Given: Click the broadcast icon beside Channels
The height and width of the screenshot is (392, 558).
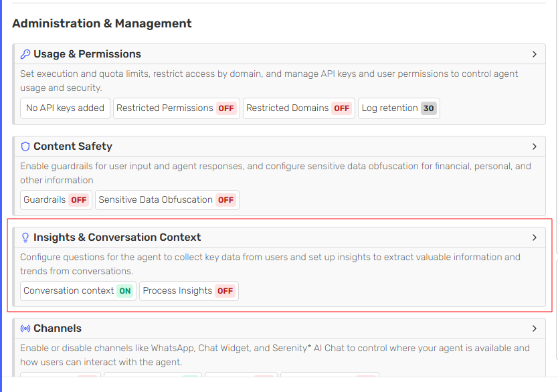Looking at the screenshot, I should [25, 328].
